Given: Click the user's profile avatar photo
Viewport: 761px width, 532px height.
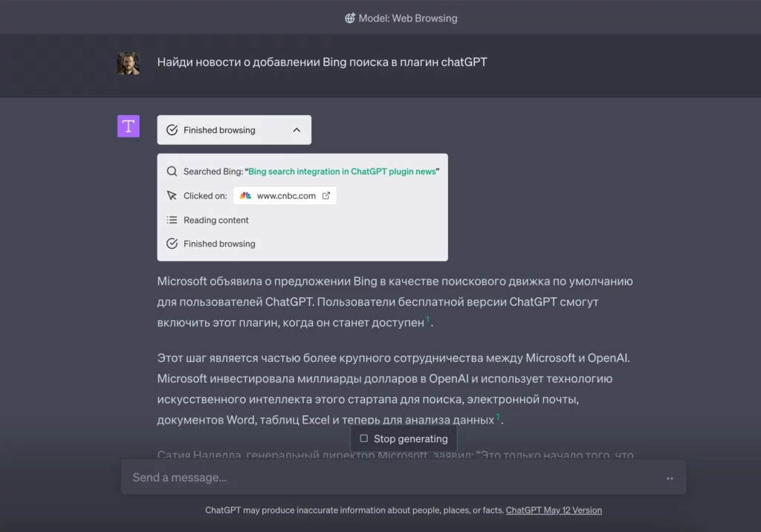Looking at the screenshot, I should click(129, 63).
